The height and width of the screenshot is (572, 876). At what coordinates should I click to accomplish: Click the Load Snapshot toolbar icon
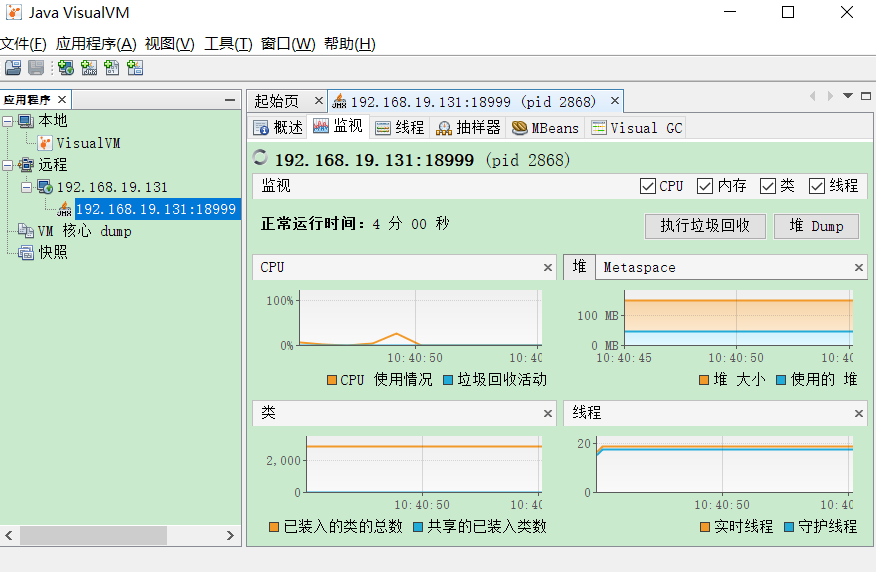click(x=13, y=68)
